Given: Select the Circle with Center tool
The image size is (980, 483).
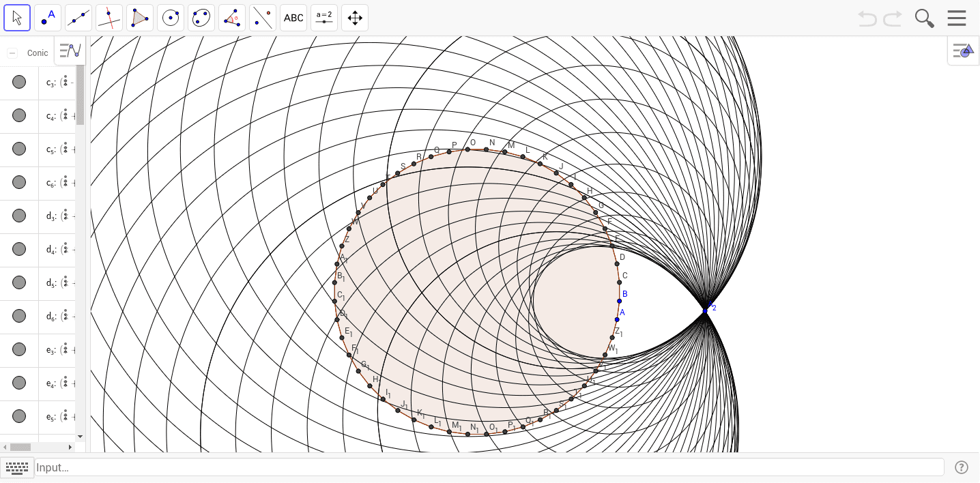Looking at the screenshot, I should point(171,18).
